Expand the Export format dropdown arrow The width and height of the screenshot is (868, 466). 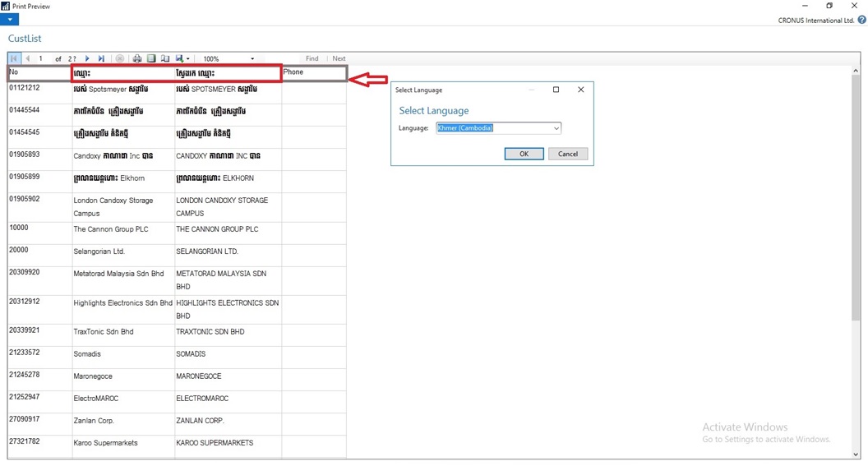pyautogui.click(x=188, y=59)
